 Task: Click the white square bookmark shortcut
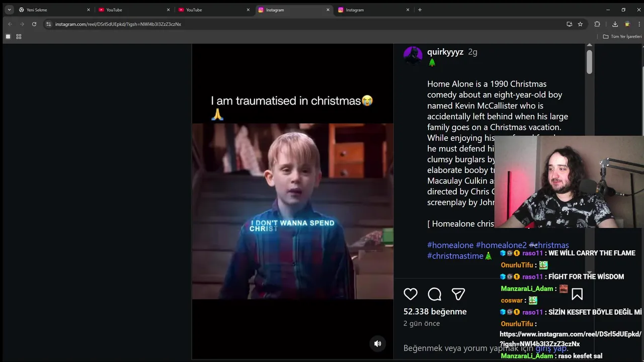tap(8, 36)
